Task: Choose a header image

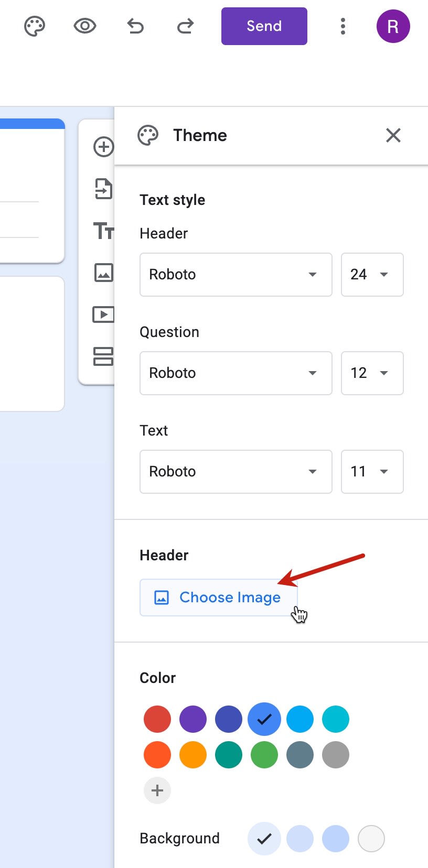Action: [x=218, y=597]
